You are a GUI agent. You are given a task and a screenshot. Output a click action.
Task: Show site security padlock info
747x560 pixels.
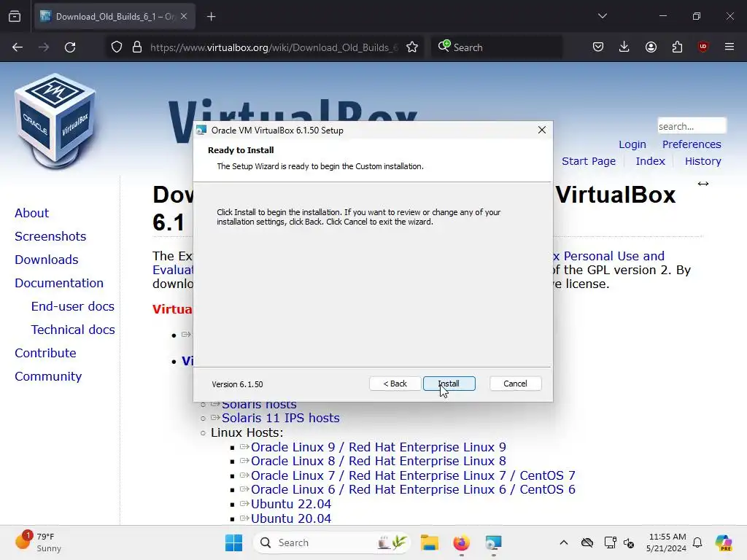[x=137, y=47]
